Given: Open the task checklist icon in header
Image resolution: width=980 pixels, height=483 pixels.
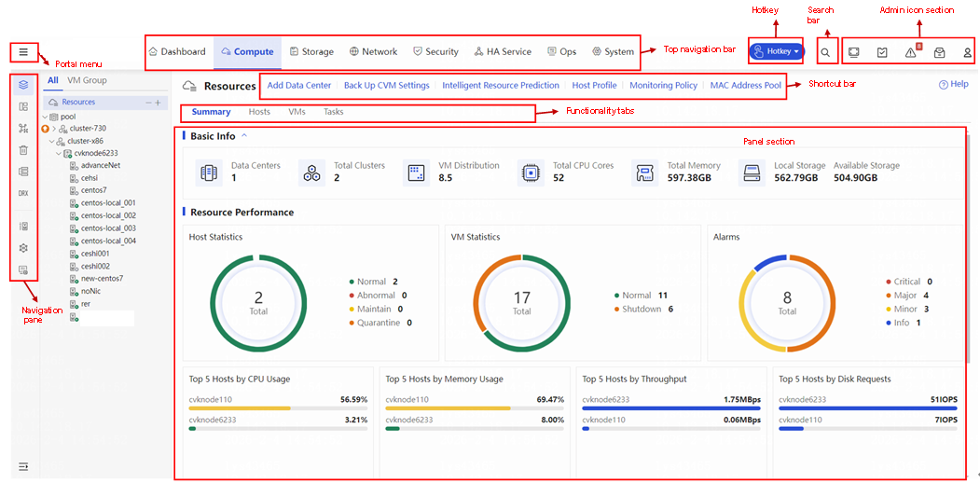Looking at the screenshot, I should coord(882,52).
